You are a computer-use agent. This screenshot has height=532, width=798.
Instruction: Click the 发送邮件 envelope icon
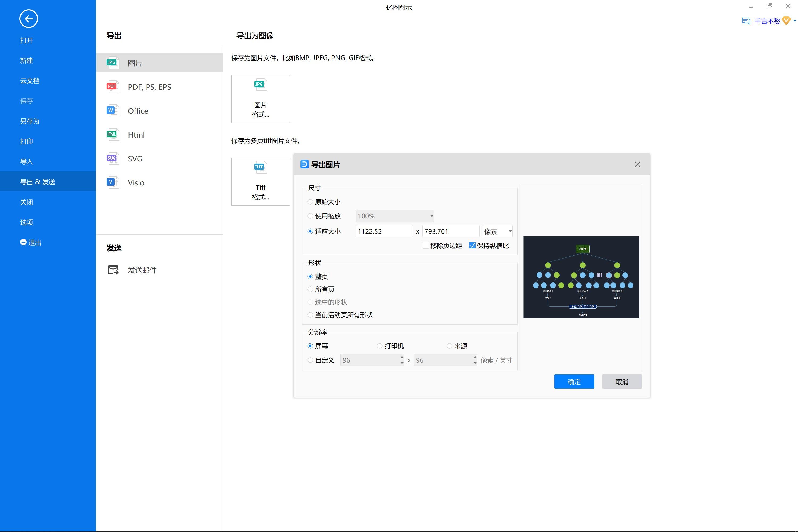click(113, 270)
